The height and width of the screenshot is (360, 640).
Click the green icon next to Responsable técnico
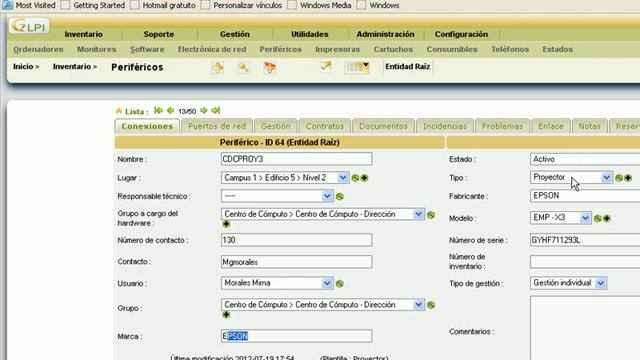pyautogui.click(x=340, y=196)
